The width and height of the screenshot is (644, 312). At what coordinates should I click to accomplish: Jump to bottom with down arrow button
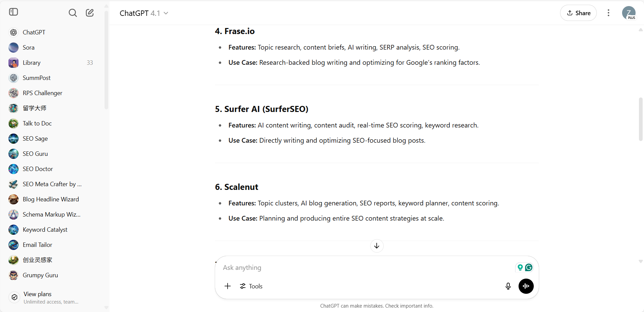click(x=377, y=246)
